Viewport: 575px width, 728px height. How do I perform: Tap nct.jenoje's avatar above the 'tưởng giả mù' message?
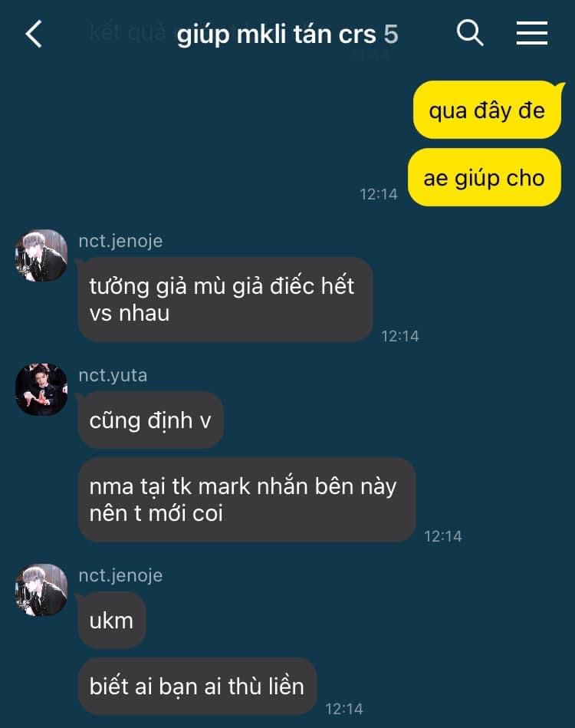coord(41,255)
